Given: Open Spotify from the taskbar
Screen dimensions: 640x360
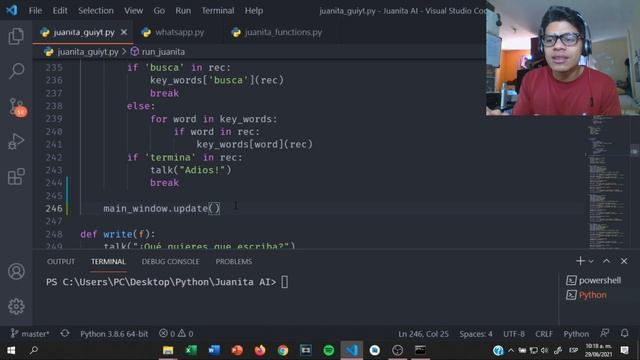Looking at the screenshot, I should tap(329, 350).
